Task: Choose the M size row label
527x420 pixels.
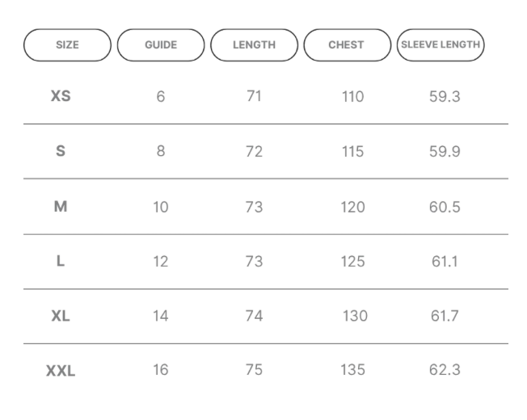Action: [x=61, y=207]
